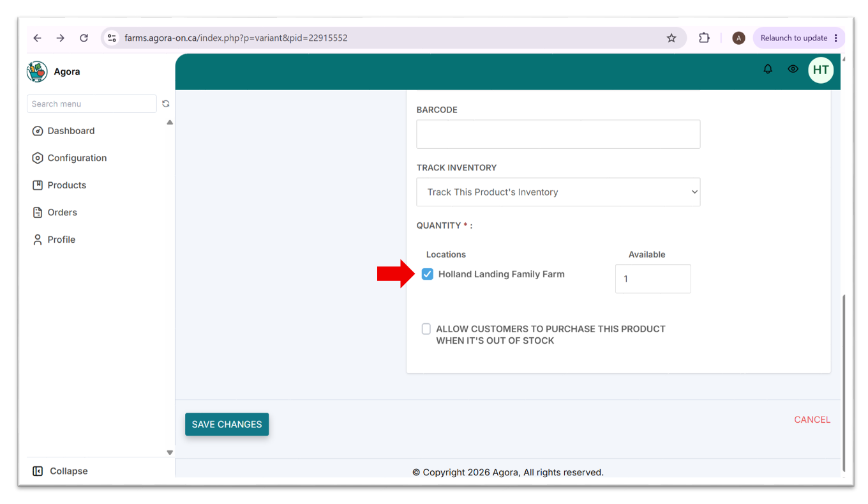868x504 pixels.
Task: Click the Products box icon
Action: point(38,185)
